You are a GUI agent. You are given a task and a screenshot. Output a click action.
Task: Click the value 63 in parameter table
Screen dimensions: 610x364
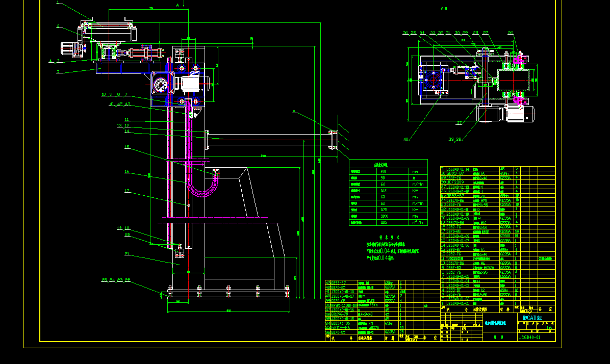[x=383, y=197]
